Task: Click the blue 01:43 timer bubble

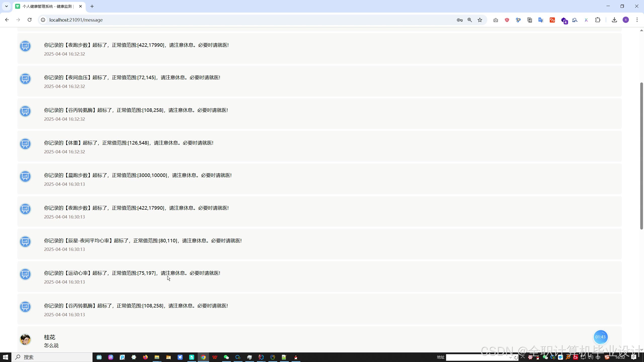Action: click(x=600, y=337)
